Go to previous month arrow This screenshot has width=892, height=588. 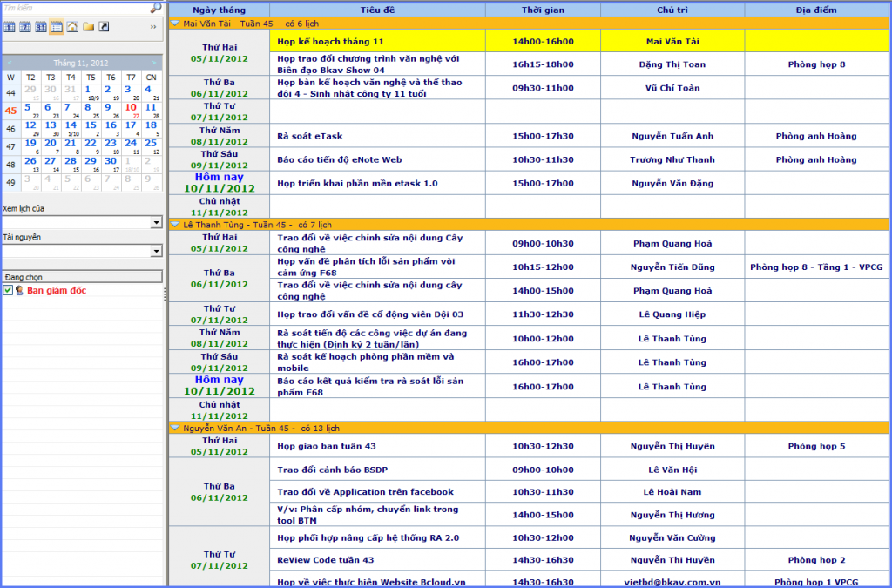pyautogui.click(x=10, y=63)
